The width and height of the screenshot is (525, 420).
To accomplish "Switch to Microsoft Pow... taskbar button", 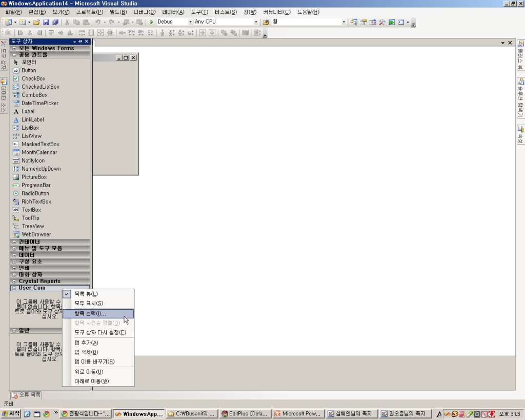I will (x=298, y=414).
